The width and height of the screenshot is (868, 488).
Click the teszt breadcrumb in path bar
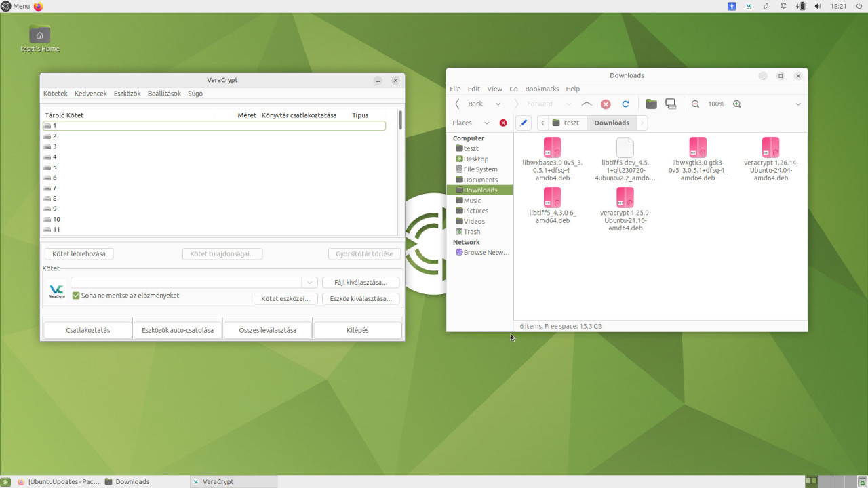(566, 123)
